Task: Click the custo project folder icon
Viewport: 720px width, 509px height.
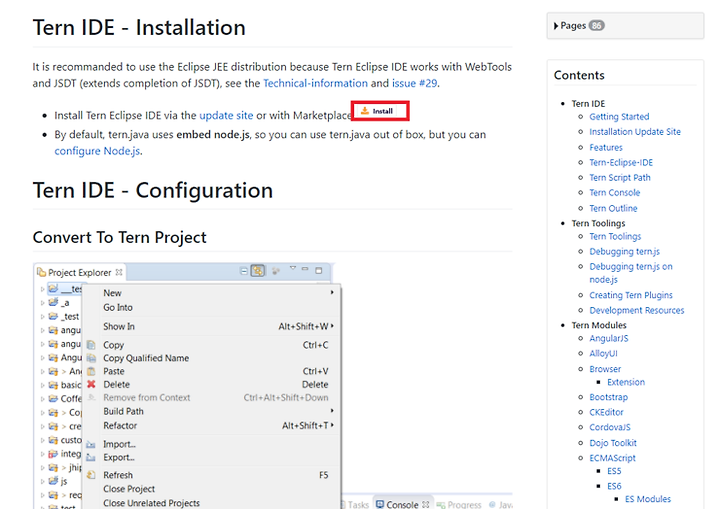Action: [53, 440]
